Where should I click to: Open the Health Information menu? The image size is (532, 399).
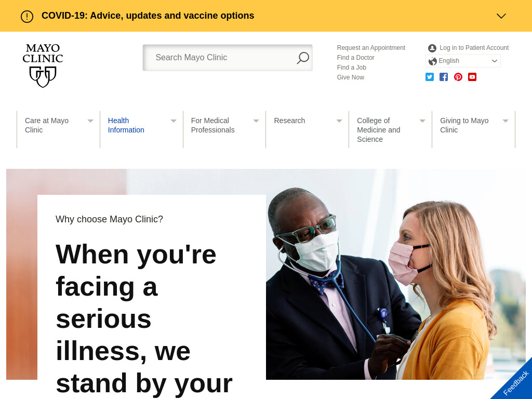(126, 125)
